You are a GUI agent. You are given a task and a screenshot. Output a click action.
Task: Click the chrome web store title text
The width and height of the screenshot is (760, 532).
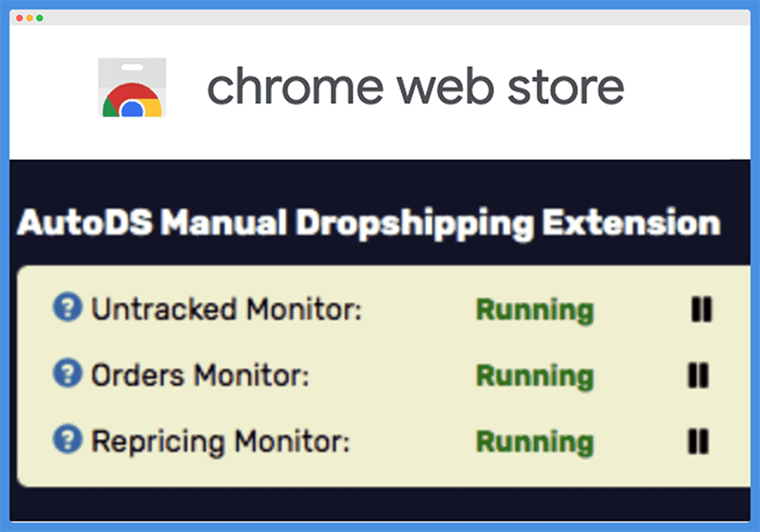[x=415, y=87]
